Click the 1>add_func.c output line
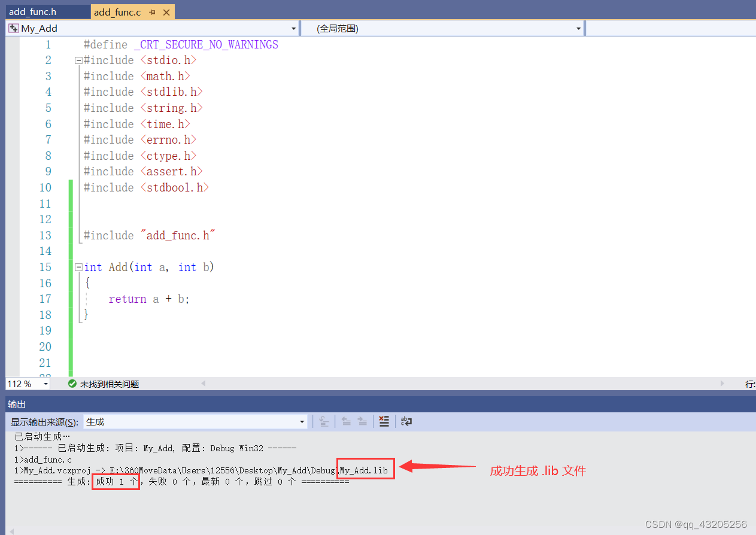 pos(42,460)
